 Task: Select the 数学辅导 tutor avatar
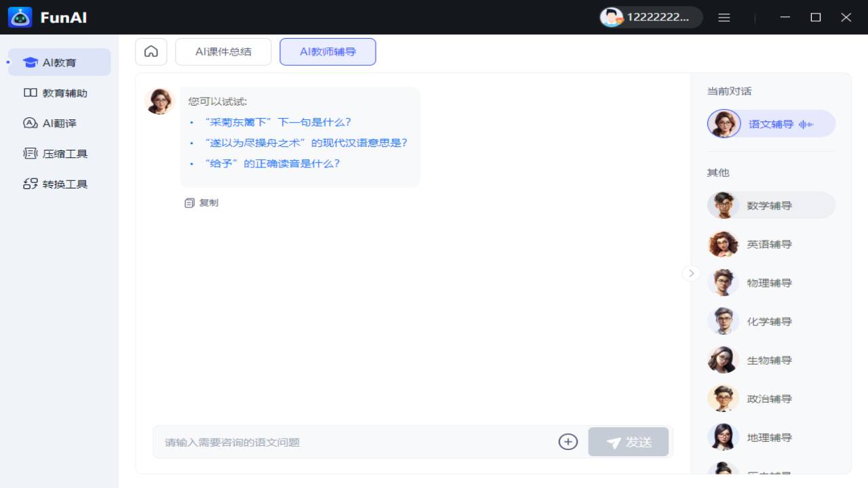click(723, 205)
